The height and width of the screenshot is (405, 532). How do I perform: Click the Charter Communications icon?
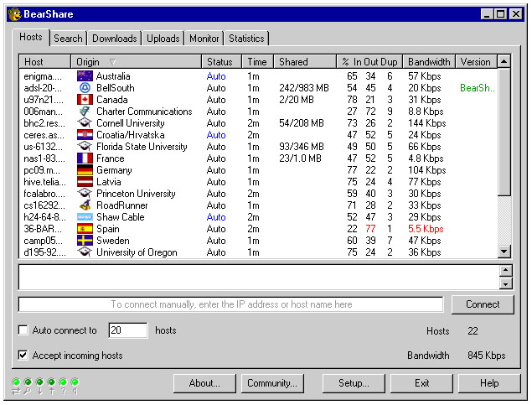pos(85,112)
